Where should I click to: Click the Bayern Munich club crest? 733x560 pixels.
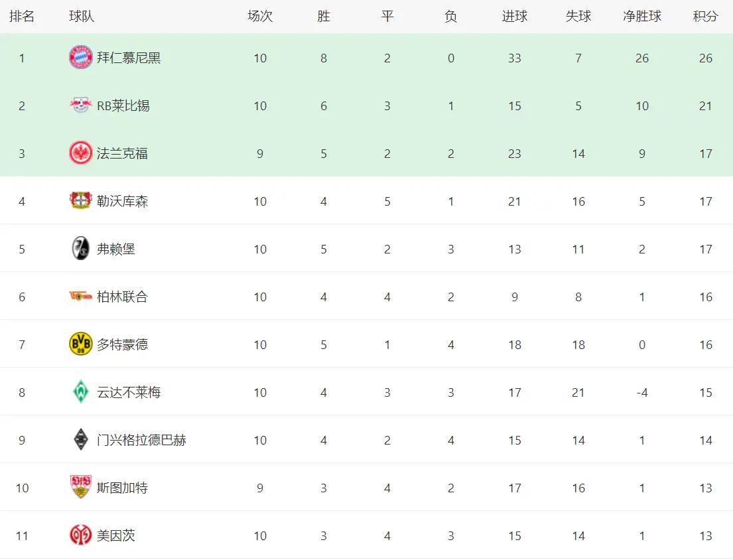[80, 58]
